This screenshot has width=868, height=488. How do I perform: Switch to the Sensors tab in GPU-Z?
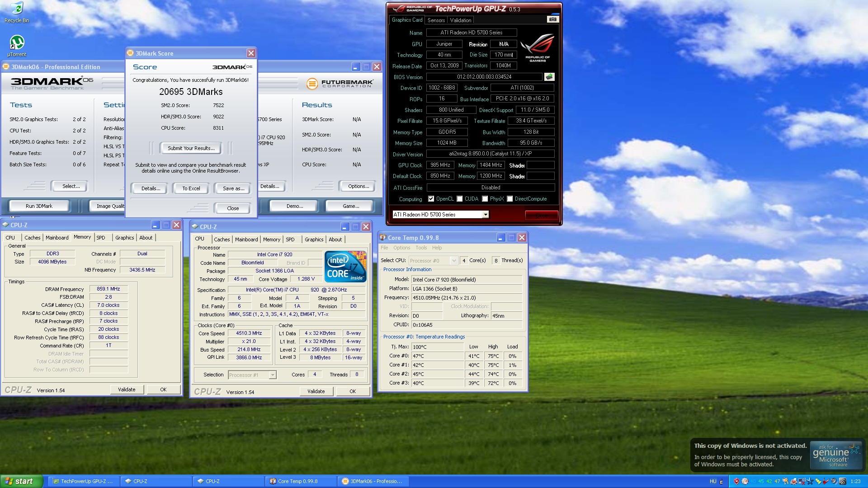tap(436, 20)
